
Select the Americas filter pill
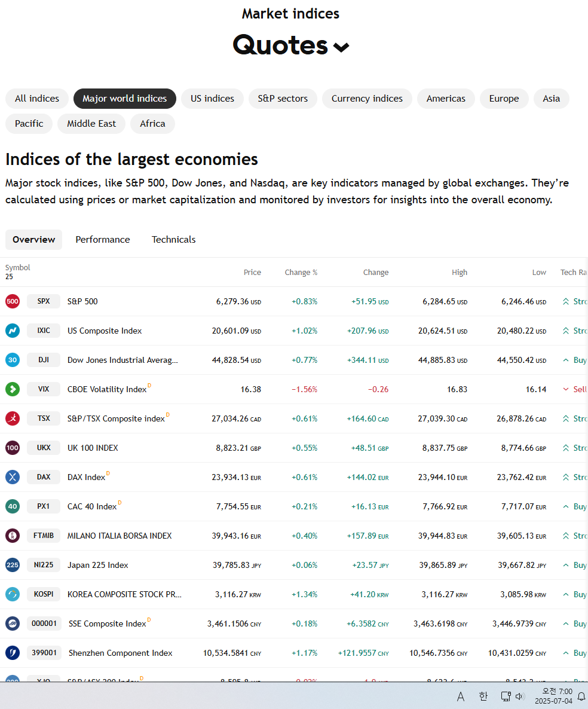[446, 99]
